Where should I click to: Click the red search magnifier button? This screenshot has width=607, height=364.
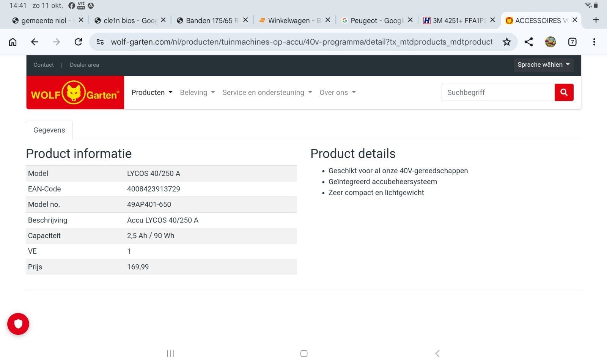pos(564,92)
